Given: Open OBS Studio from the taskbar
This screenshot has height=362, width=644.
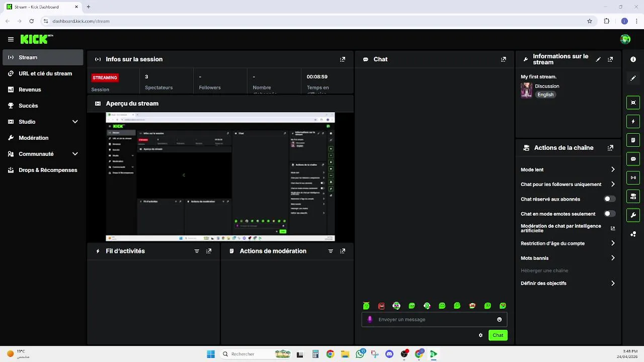Looking at the screenshot, I should [404, 354].
